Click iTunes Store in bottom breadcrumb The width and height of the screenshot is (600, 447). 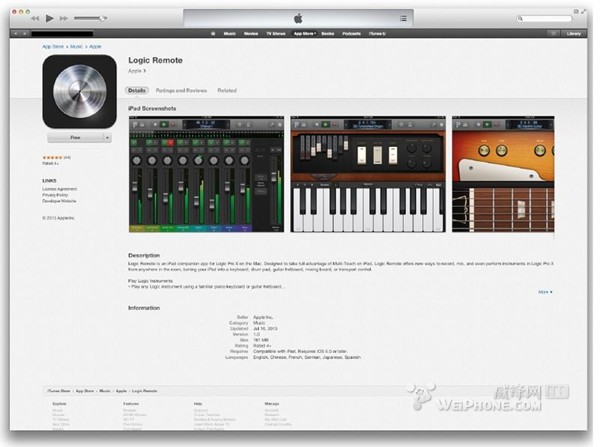tap(59, 391)
